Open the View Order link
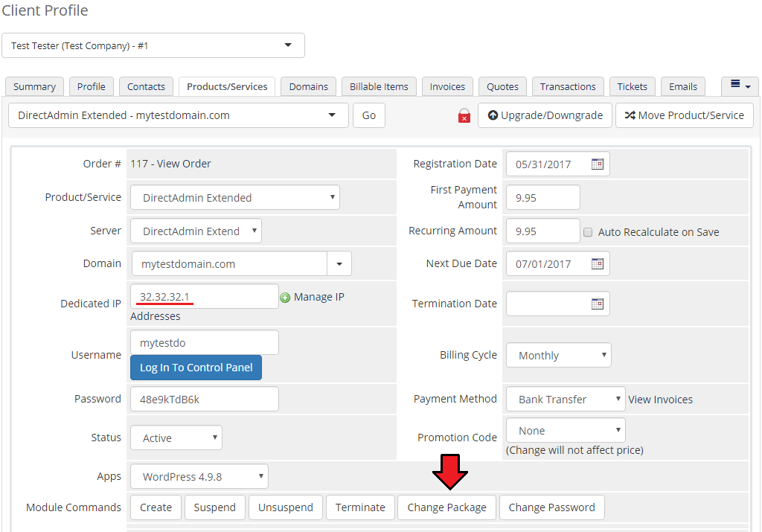 click(184, 164)
